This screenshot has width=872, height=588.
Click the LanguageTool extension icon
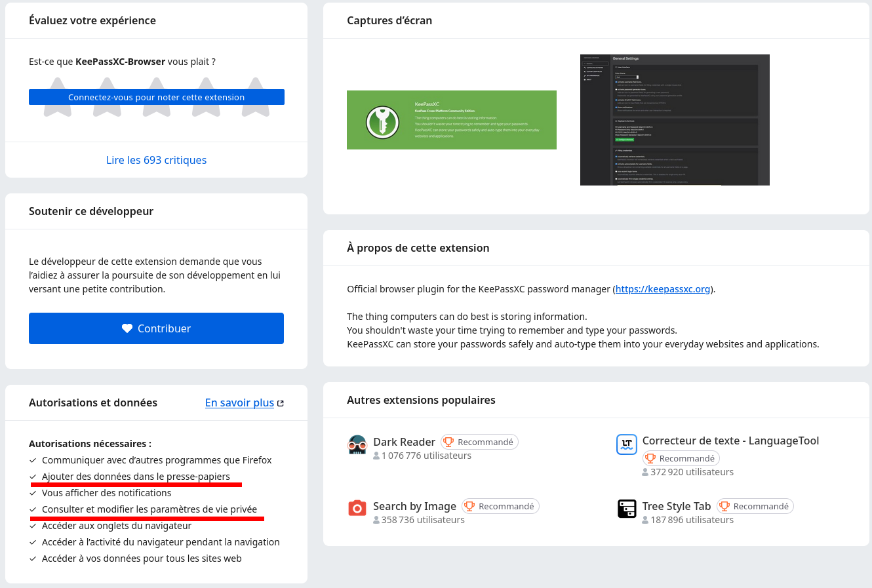pos(626,444)
